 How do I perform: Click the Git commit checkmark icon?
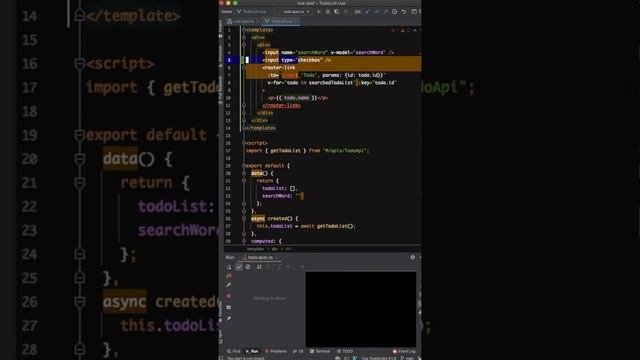point(376,12)
